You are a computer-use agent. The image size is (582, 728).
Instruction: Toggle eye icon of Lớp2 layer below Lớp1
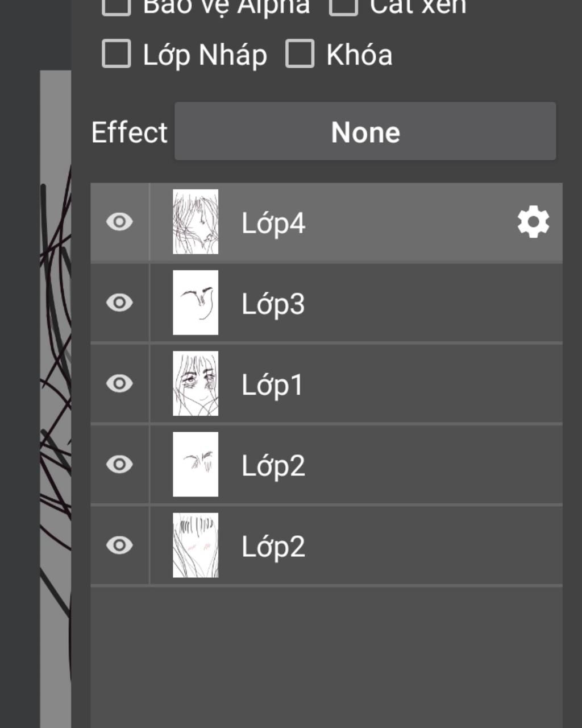point(119,464)
